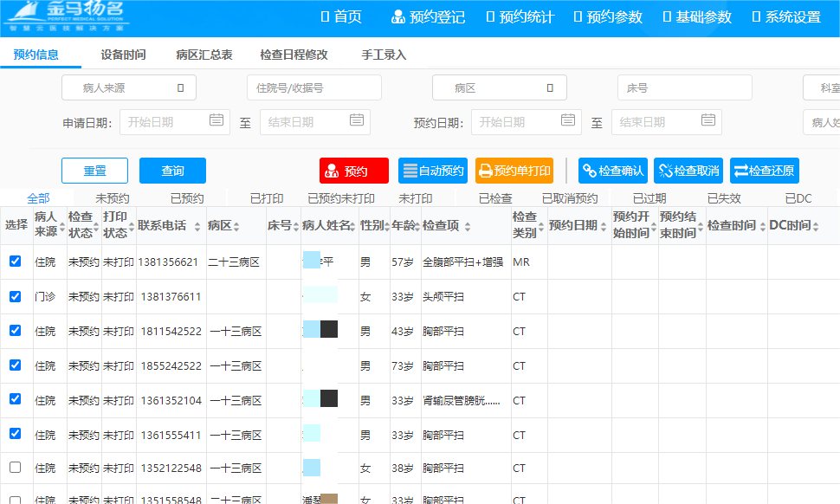This screenshot has height=504, width=840.
Task: Uncheck the 门诊 row with phone 1381376611
Action: 15,296
